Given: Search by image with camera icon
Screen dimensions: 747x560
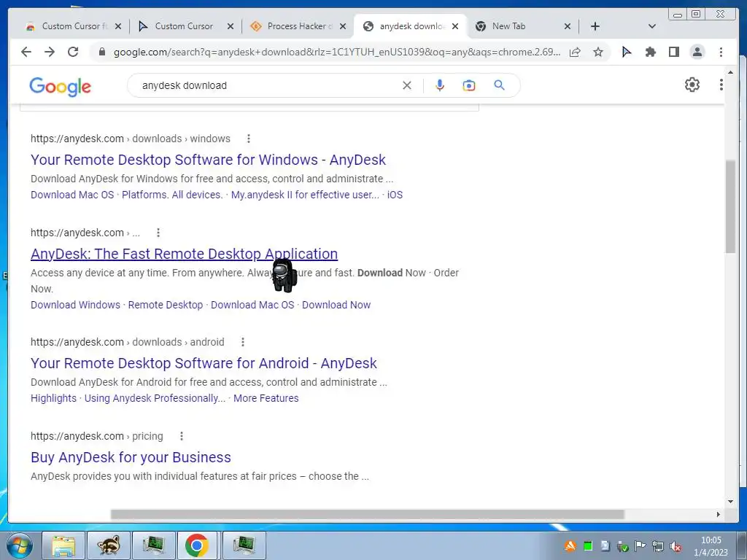Looking at the screenshot, I should (x=469, y=85).
